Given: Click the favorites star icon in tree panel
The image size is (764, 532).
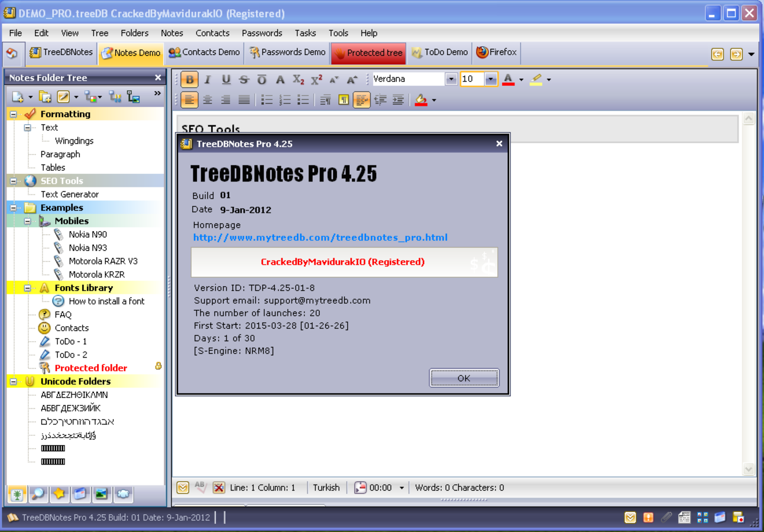Looking at the screenshot, I should 60,494.
